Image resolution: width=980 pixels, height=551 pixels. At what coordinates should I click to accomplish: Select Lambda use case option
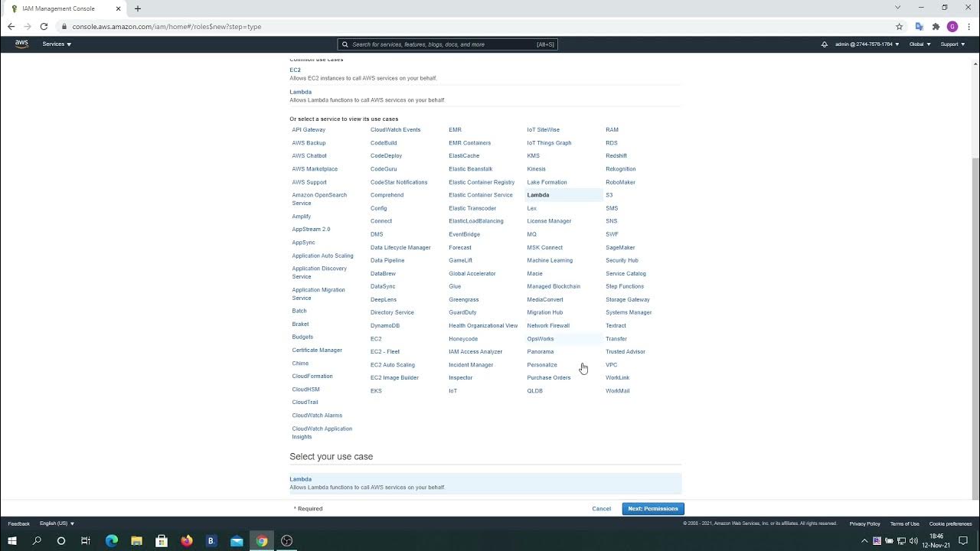(x=485, y=483)
